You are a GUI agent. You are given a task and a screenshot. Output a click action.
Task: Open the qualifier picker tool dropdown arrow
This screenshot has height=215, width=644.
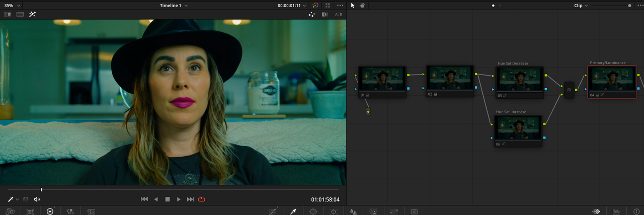18,199
